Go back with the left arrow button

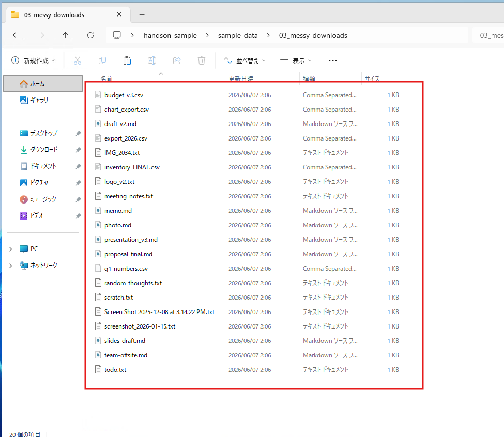coord(16,35)
